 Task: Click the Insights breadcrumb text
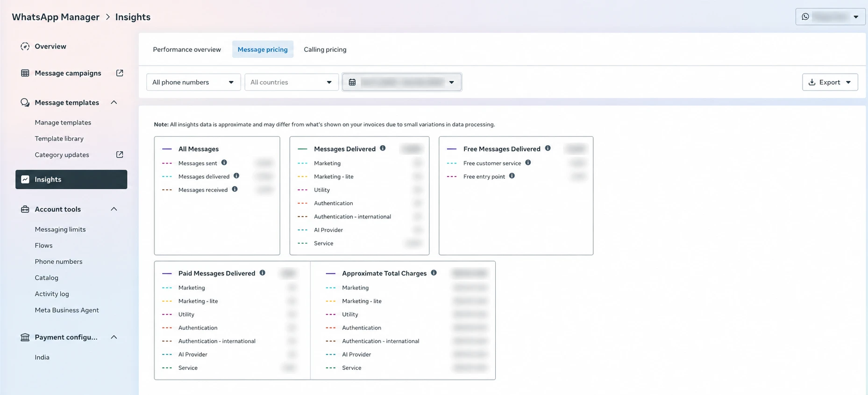click(x=133, y=17)
